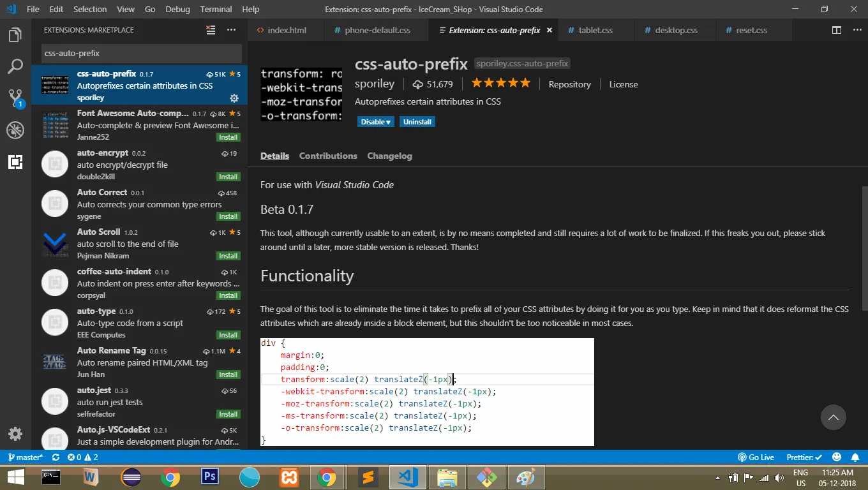The image size is (868, 490).
Task: Click the scroll-to-top arrow button
Action: 833,417
